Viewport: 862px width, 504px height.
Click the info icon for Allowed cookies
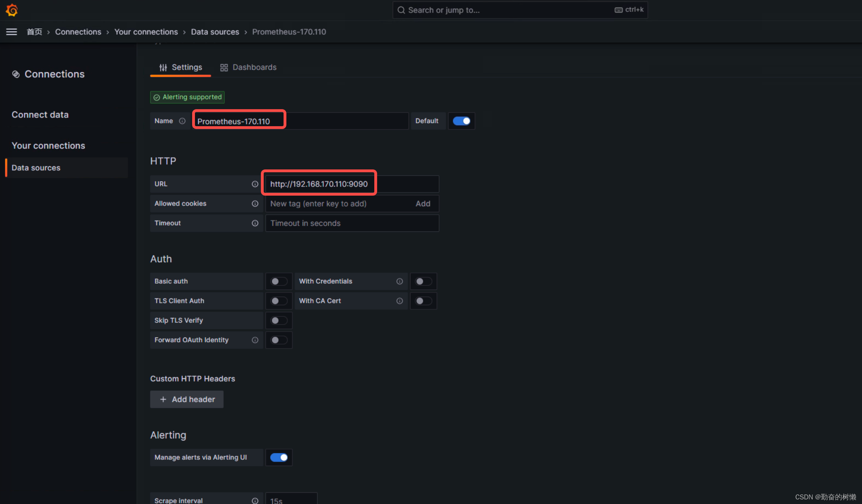[x=255, y=203]
